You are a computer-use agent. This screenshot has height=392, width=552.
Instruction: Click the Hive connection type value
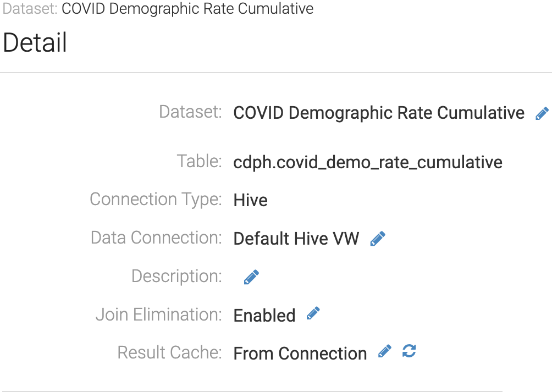tap(250, 200)
